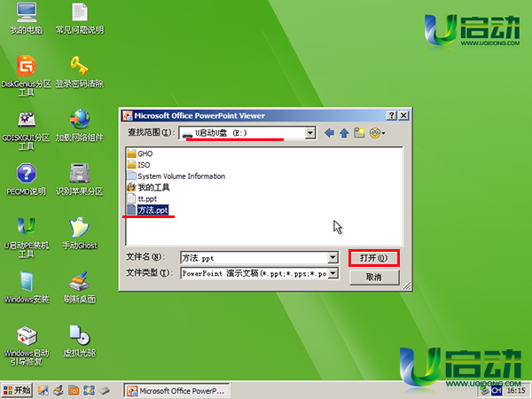Screen dimensions: 532x399
Task: Launch DiskGenius分区工具 from desktop
Action: click(27, 75)
